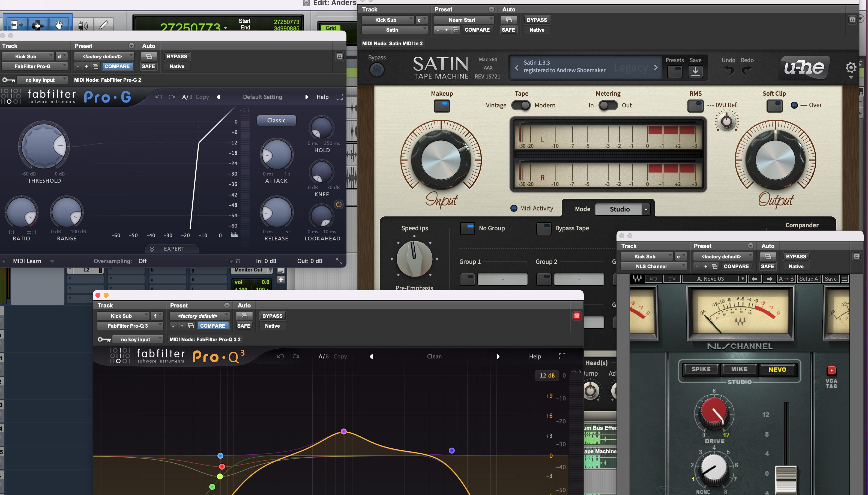Image resolution: width=868 pixels, height=495 pixels.
Task: Select the Grabber hand tool
Action: click(58, 25)
